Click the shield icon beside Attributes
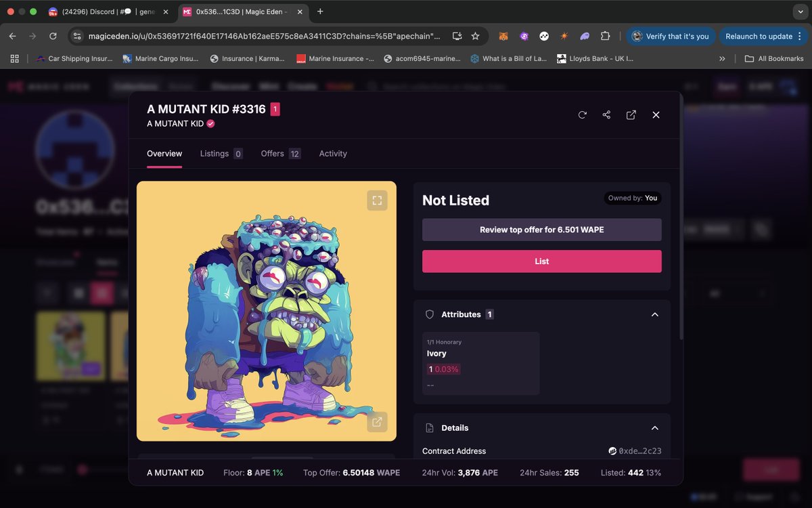This screenshot has width=812, height=508. pyautogui.click(x=429, y=314)
